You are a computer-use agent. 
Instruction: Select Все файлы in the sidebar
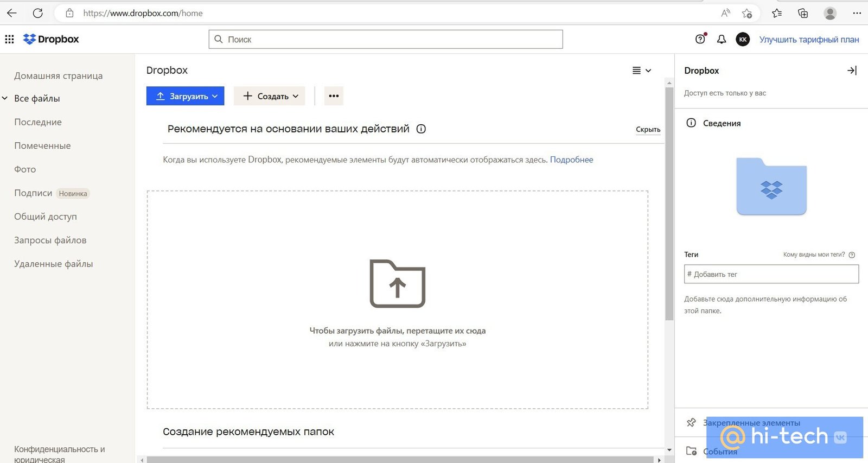pos(37,98)
